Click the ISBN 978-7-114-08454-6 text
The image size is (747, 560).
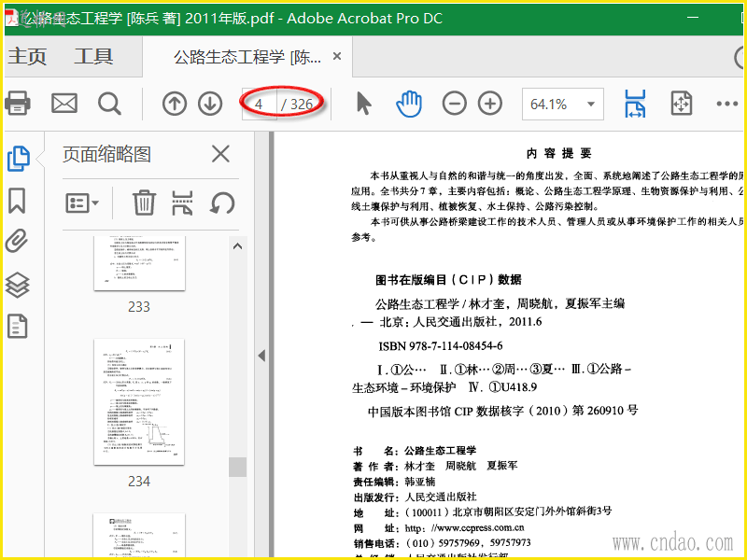441,345
